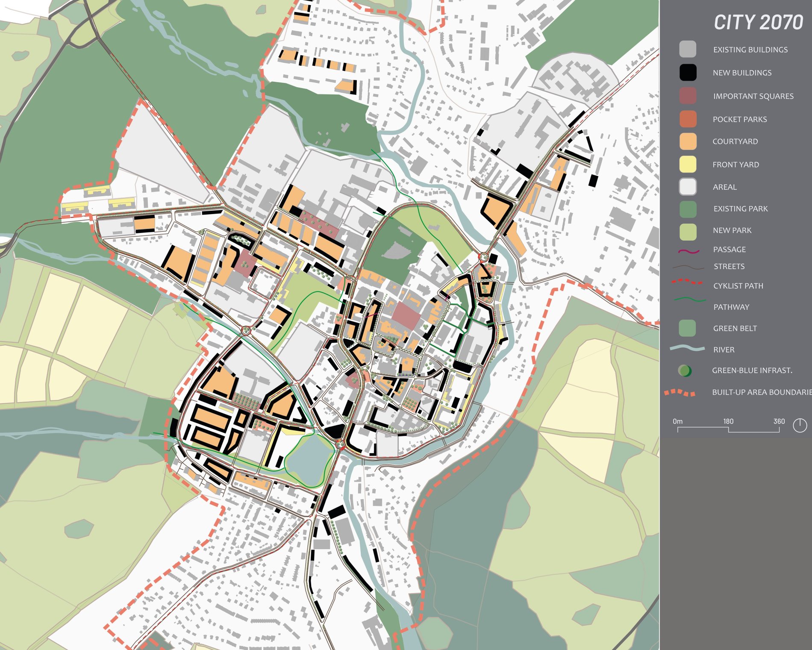Click the BUILT-UP AREA BOUNDARIE label
The height and width of the screenshot is (650, 812).
point(762,392)
